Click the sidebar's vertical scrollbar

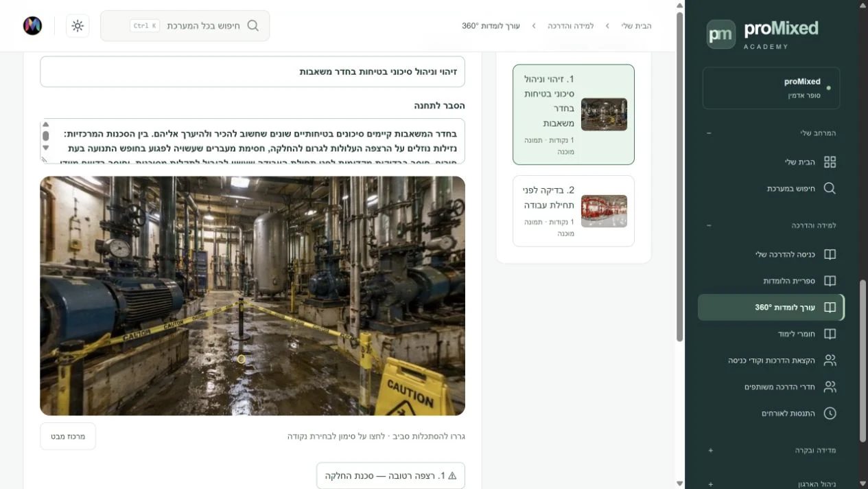863,360
